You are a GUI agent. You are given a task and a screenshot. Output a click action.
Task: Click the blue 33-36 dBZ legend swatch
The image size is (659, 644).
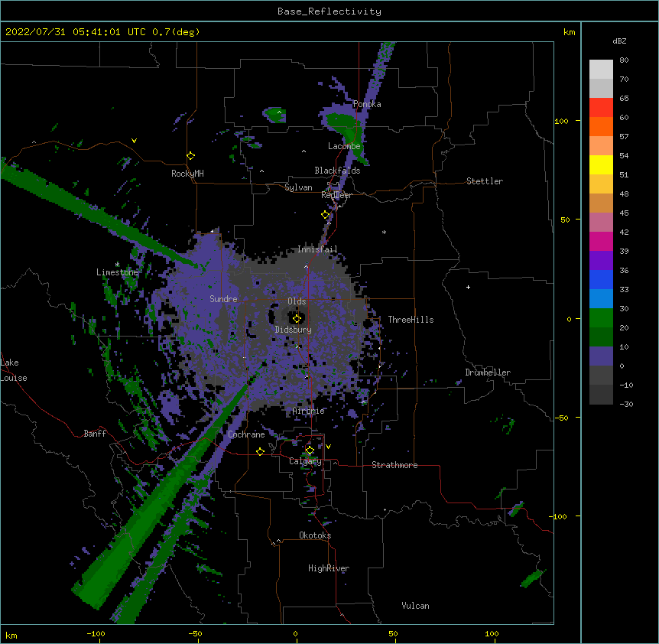pyautogui.click(x=601, y=280)
